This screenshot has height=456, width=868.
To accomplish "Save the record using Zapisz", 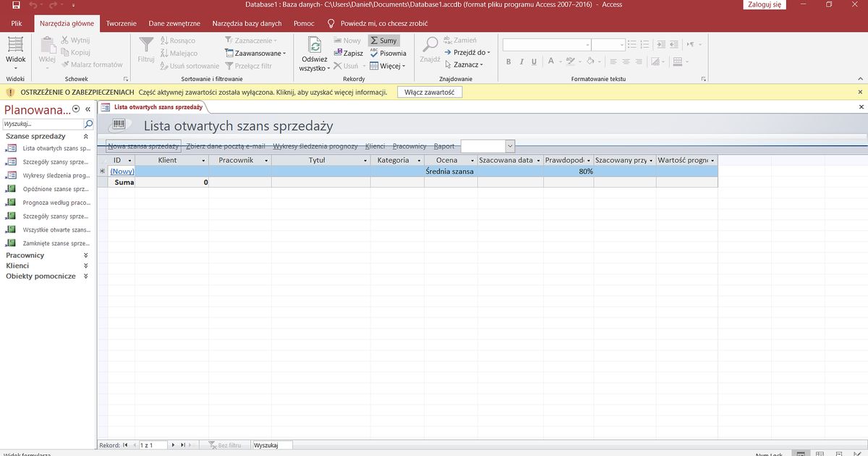I will (x=352, y=53).
